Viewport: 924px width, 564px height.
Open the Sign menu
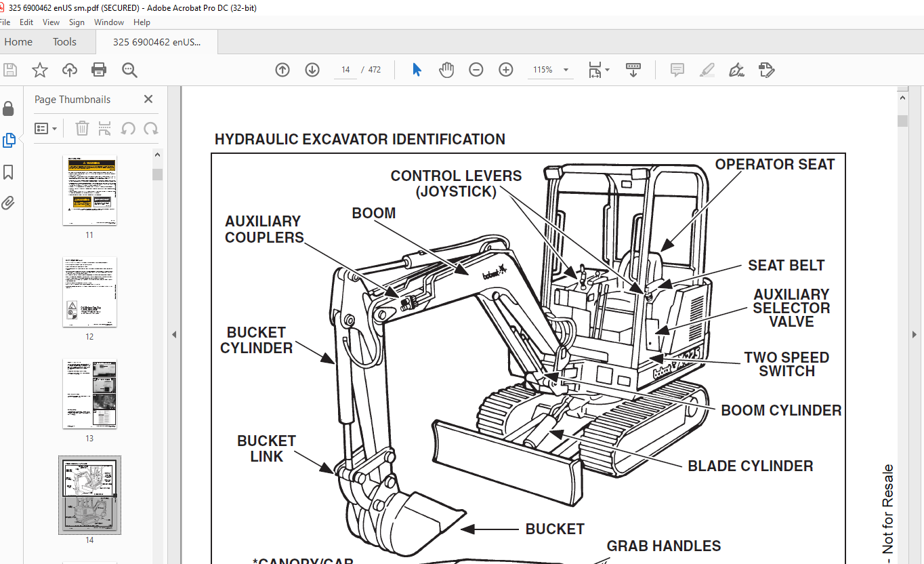(x=77, y=22)
